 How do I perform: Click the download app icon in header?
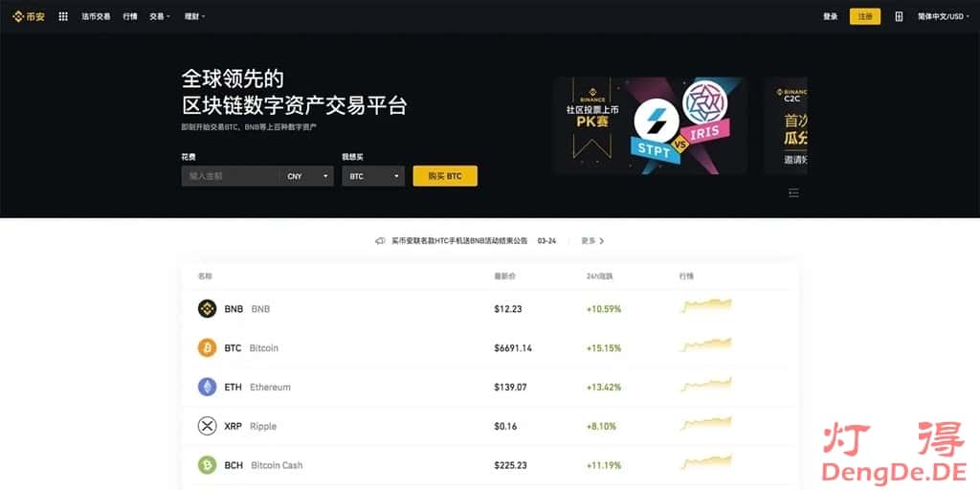click(899, 17)
